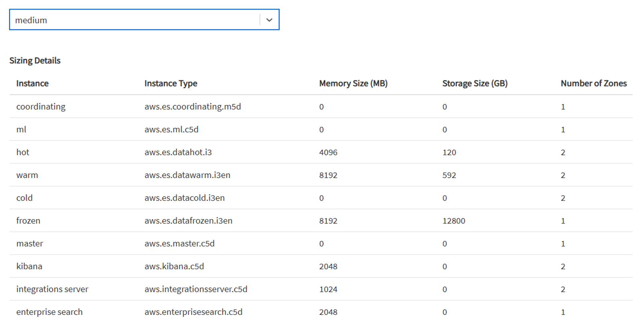Click the Sizing Details heading
This screenshot has height=333, width=644.
[35, 60]
